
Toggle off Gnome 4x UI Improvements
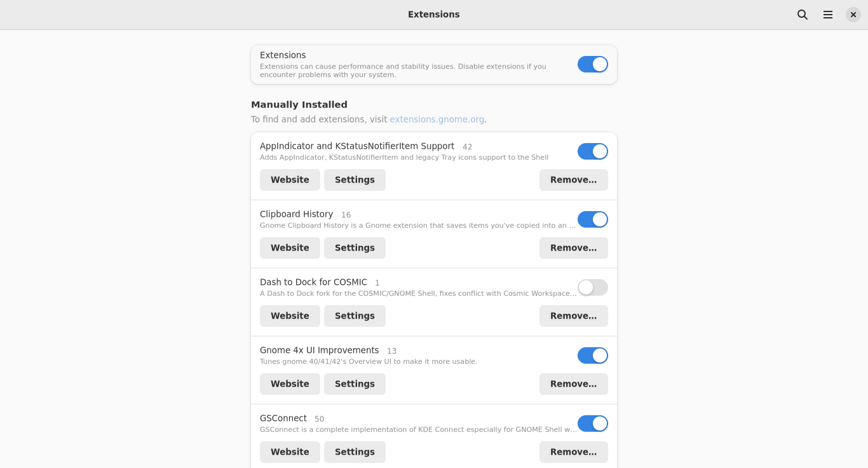pyautogui.click(x=592, y=355)
